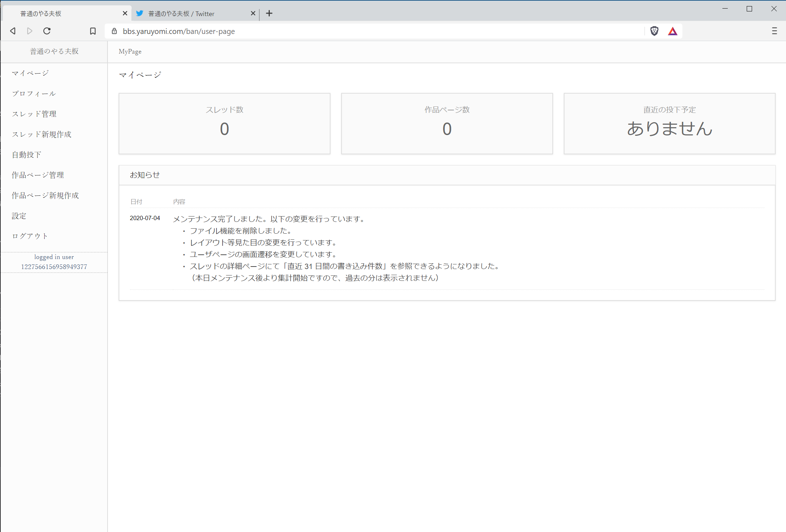Open the MyPage breadcrumb link
This screenshot has width=786, height=532.
[130, 51]
